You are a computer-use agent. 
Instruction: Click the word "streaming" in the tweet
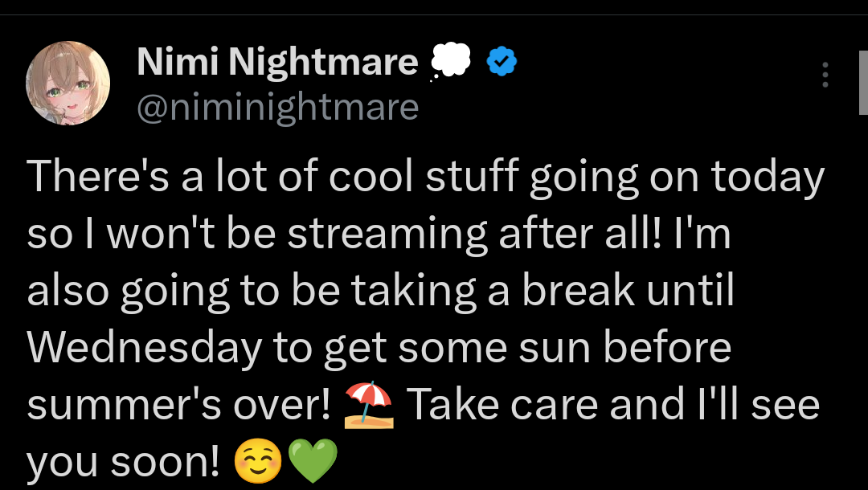pyautogui.click(x=387, y=234)
